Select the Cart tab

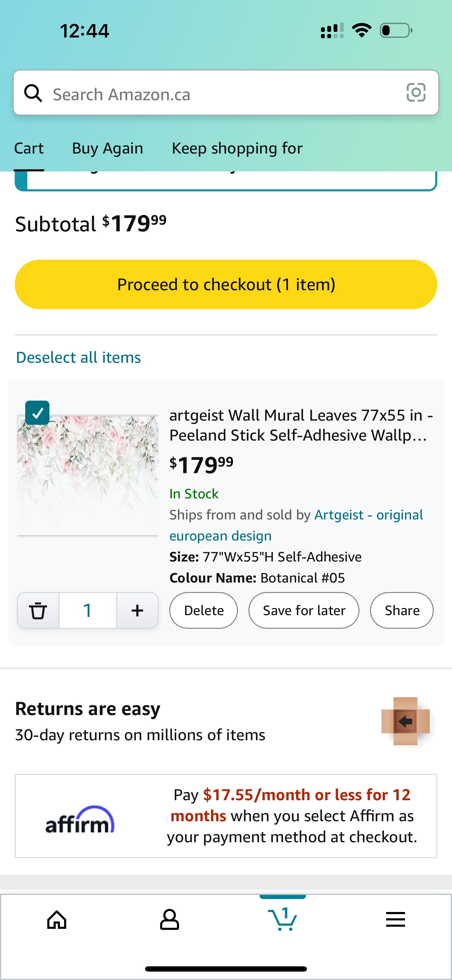[29, 148]
